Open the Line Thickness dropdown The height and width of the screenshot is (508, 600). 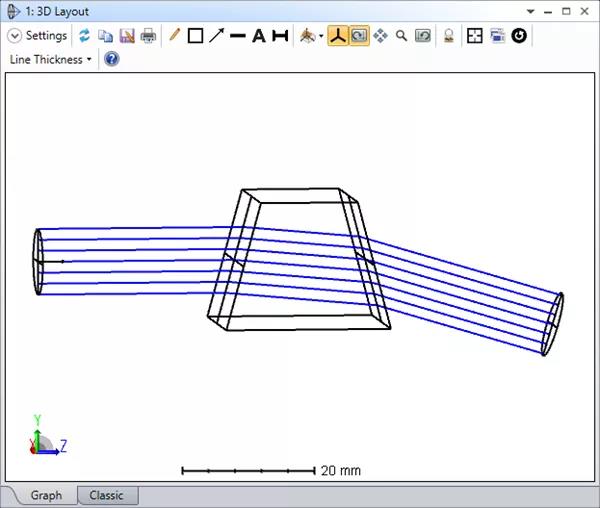click(x=50, y=59)
